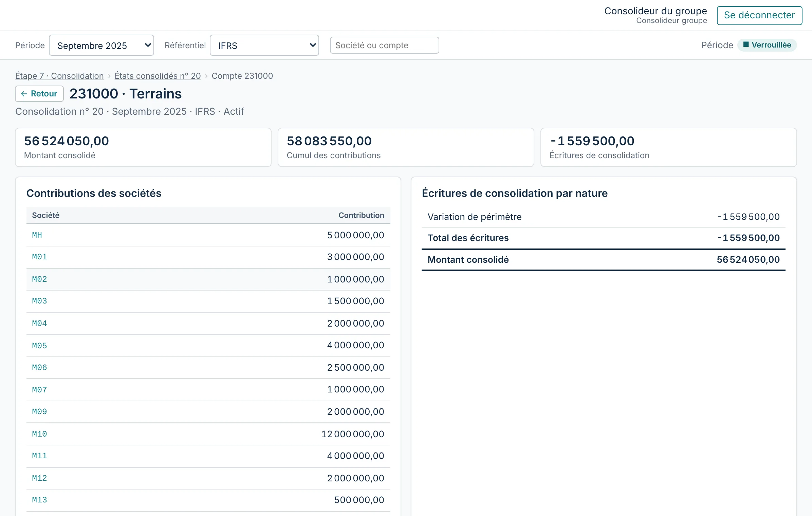Select the 12 000 000,00 contribution value
Image resolution: width=812 pixels, height=516 pixels.
click(x=353, y=434)
